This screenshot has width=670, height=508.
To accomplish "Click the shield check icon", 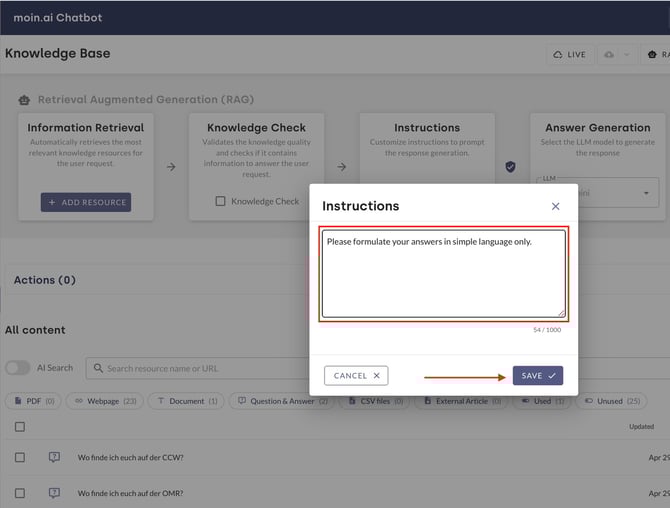I will [510, 167].
